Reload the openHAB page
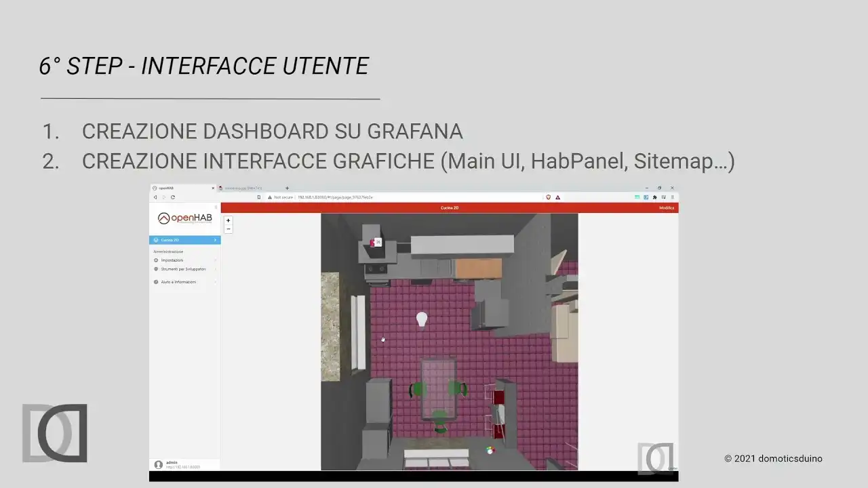This screenshot has width=868, height=488. pyautogui.click(x=173, y=197)
